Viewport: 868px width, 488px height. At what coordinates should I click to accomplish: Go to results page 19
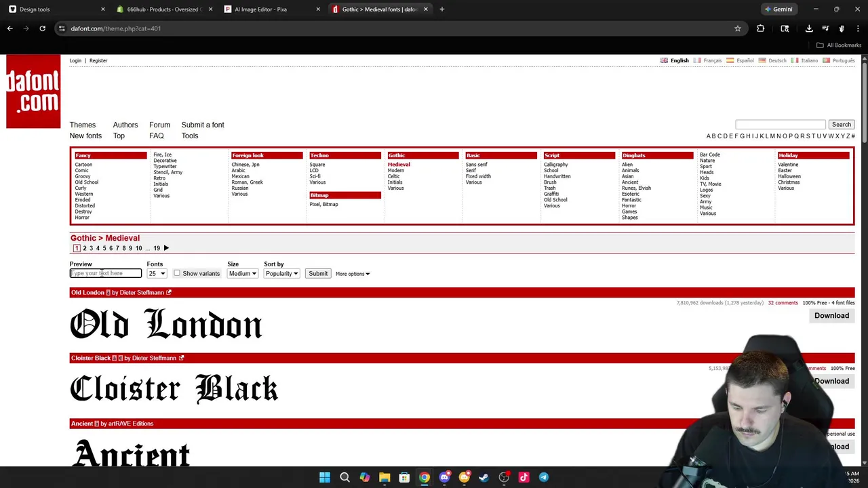157,248
